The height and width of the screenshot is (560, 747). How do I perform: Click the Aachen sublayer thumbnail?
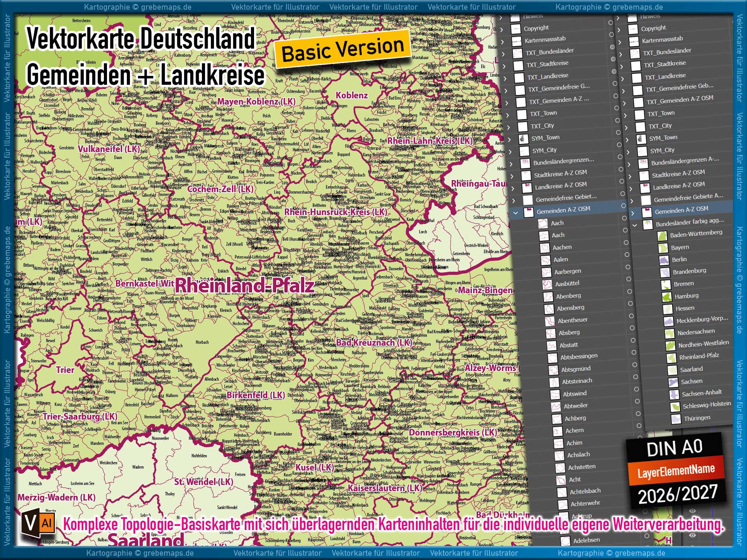click(x=544, y=248)
